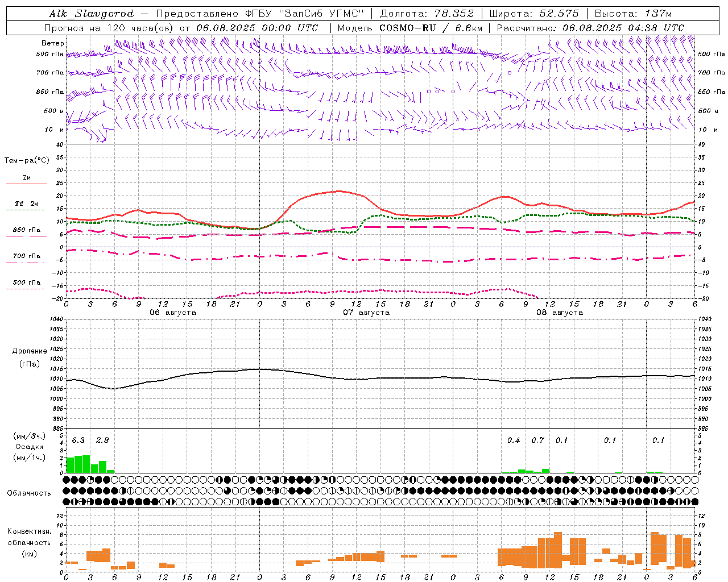728x582 pixels.
Task: Click the (гПа) unit label under Давление
Action: click(x=30, y=364)
